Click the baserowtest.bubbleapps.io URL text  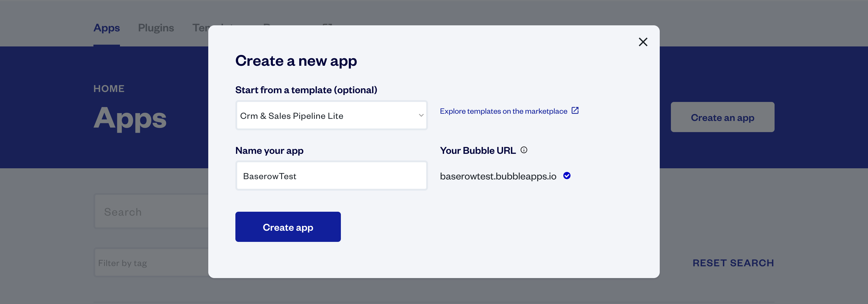[x=498, y=176]
